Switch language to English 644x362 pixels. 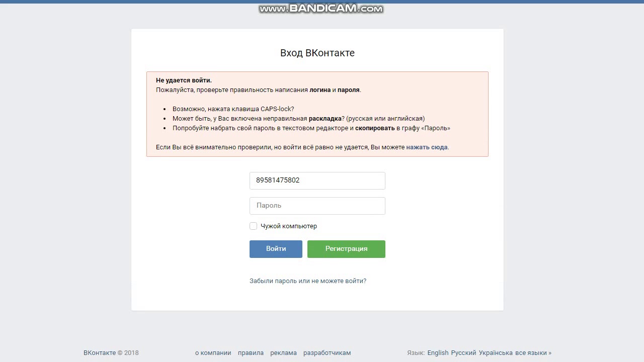pos(438,353)
